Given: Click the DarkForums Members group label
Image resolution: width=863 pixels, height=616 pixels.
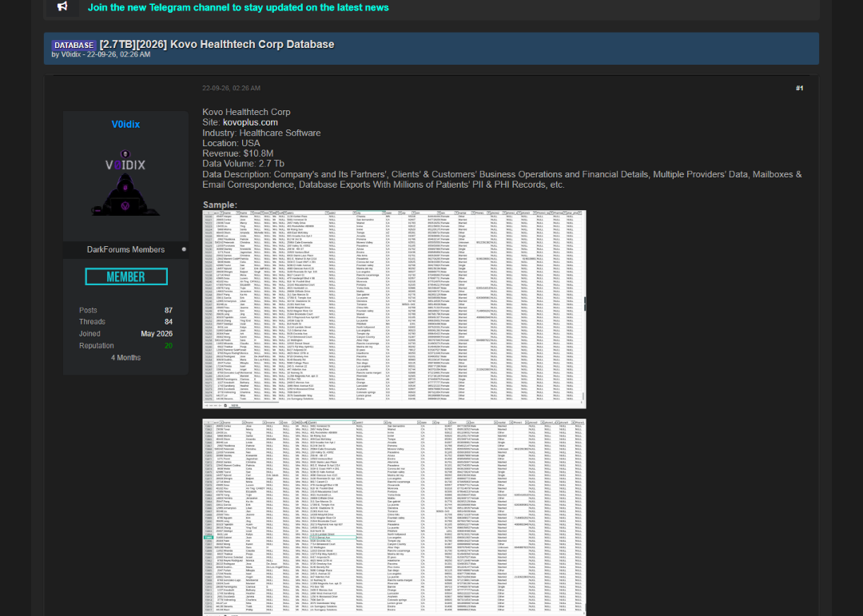Looking at the screenshot, I should pos(125,250).
